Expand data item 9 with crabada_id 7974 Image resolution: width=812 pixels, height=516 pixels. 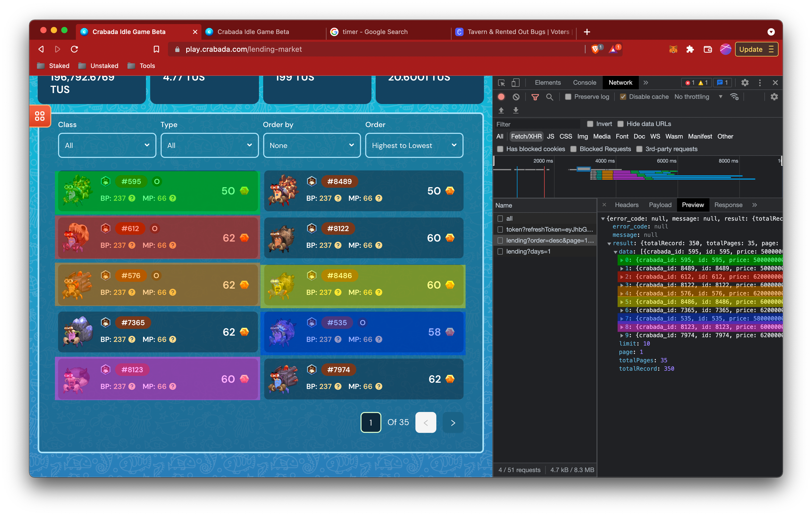click(622, 335)
